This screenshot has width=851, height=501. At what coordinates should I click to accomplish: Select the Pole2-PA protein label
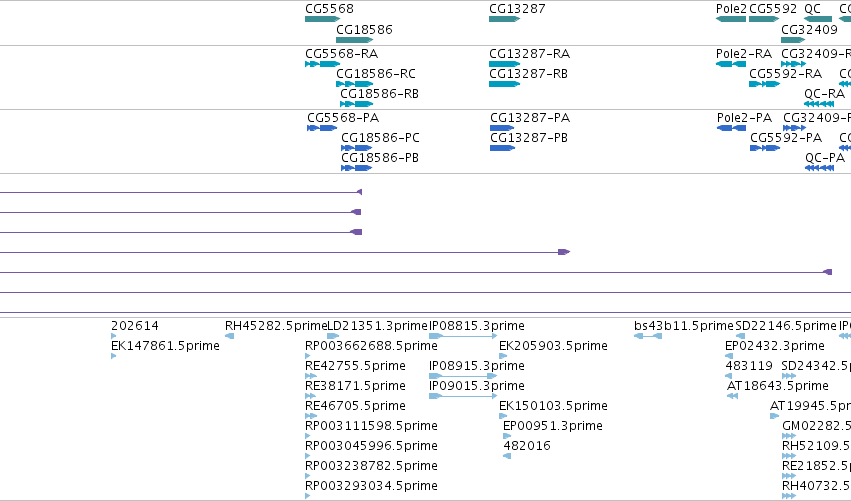click(x=745, y=118)
